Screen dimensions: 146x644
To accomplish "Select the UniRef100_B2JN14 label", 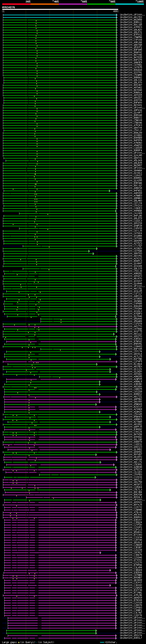I will 131,364.
